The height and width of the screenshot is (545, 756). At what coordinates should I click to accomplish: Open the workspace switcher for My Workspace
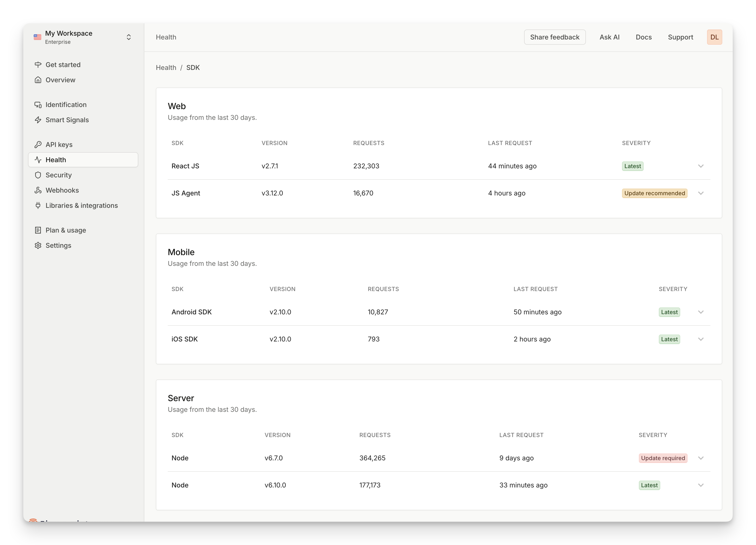pyautogui.click(x=129, y=37)
